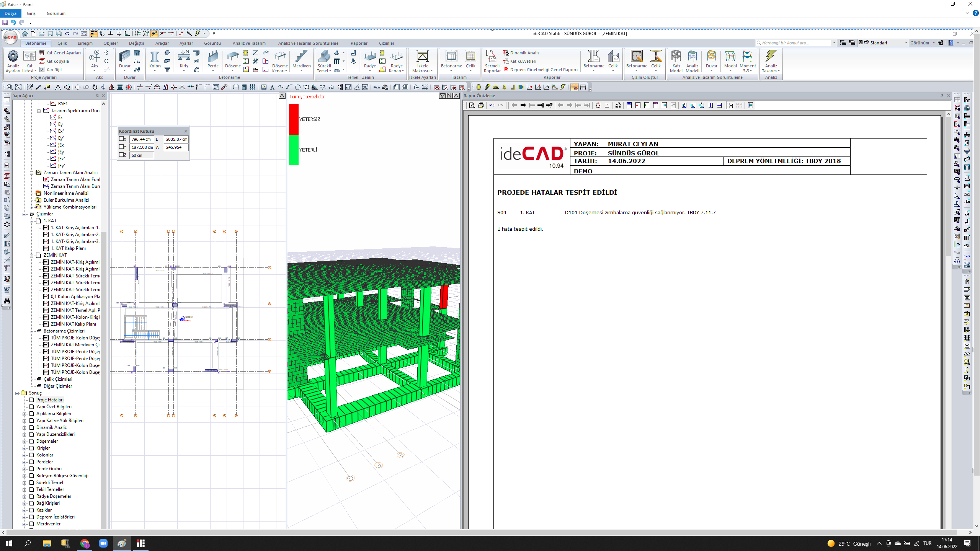The image size is (980, 551).
Task: Open ZEMİN KAT Kalıp Planı drawing
Action: [73, 324]
